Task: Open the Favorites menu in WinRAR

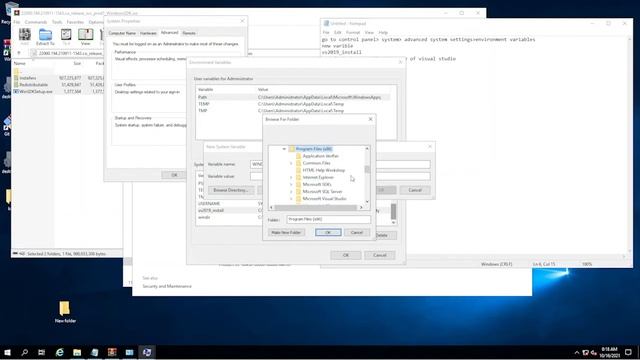Action: click(75, 22)
